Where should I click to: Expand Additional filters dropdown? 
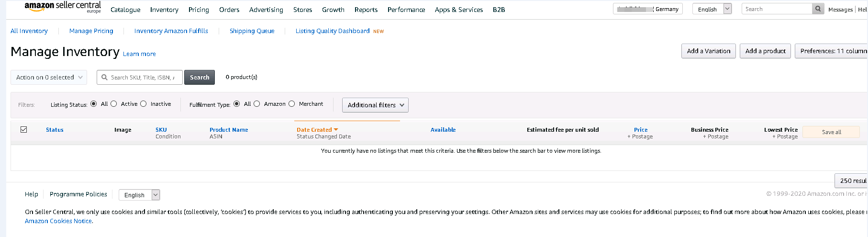(x=375, y=105)
